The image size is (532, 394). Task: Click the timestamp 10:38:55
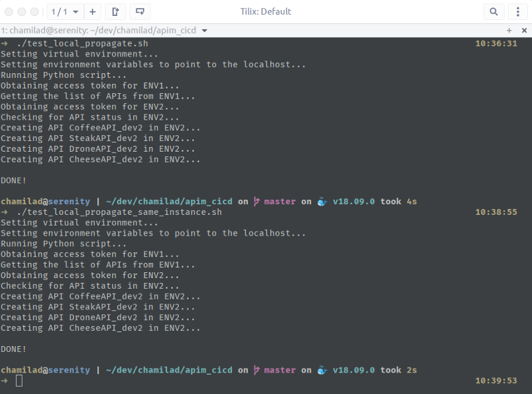tap(496, 212)
